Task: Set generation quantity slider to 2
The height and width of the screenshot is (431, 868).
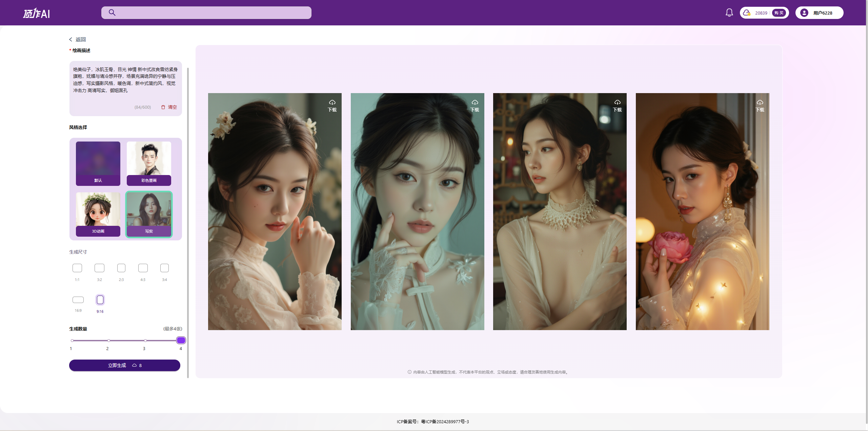Action: (108, 341)
